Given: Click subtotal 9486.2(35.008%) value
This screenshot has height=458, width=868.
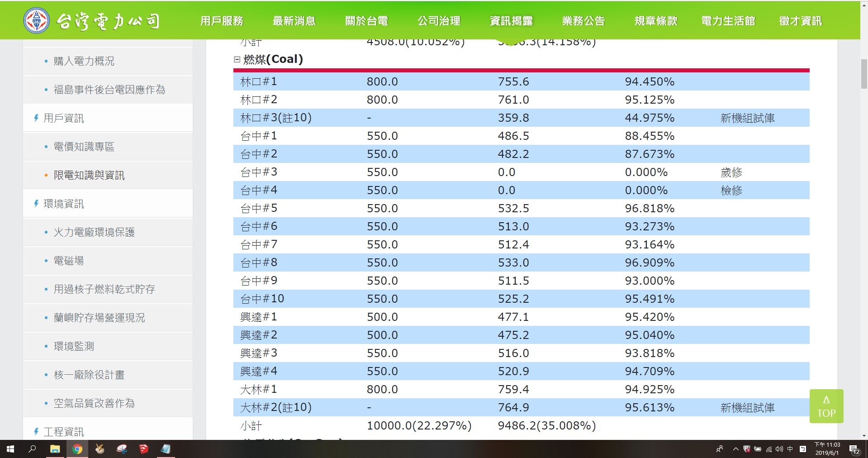Looking at the screenshot, I should pyautogui.click(x=547, y=425).
